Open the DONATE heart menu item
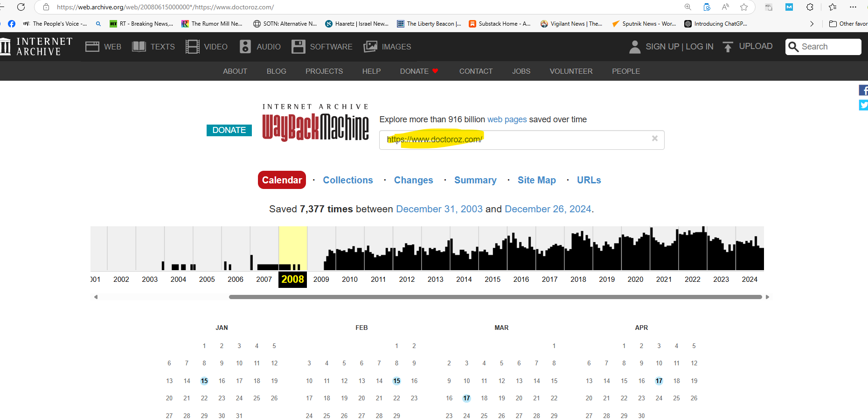This screenshot has height=419, width=868. (419, 71)
